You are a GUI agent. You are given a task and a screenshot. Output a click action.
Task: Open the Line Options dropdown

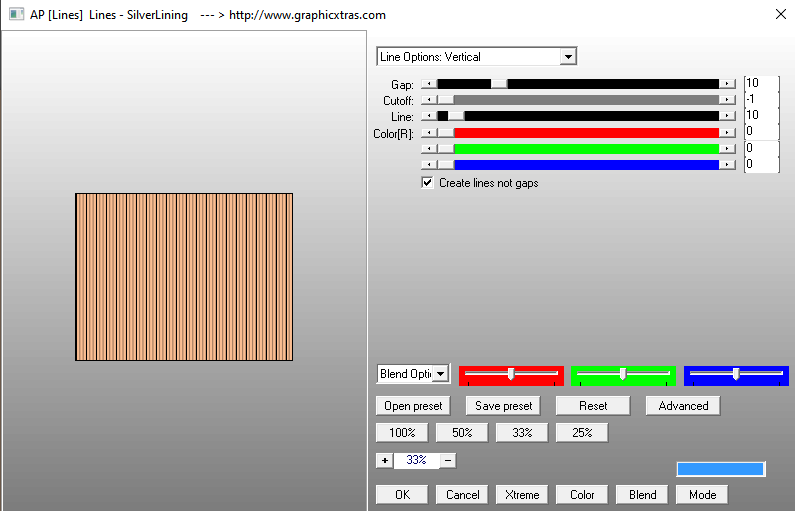[568, 57]
